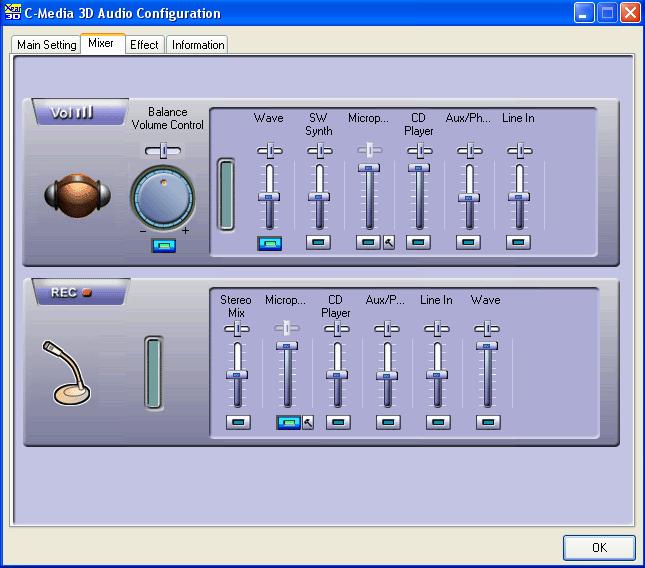The image size is (645, 568).
Task: Click the SW Synth balance slider
Action: click(x=320, y=151)
